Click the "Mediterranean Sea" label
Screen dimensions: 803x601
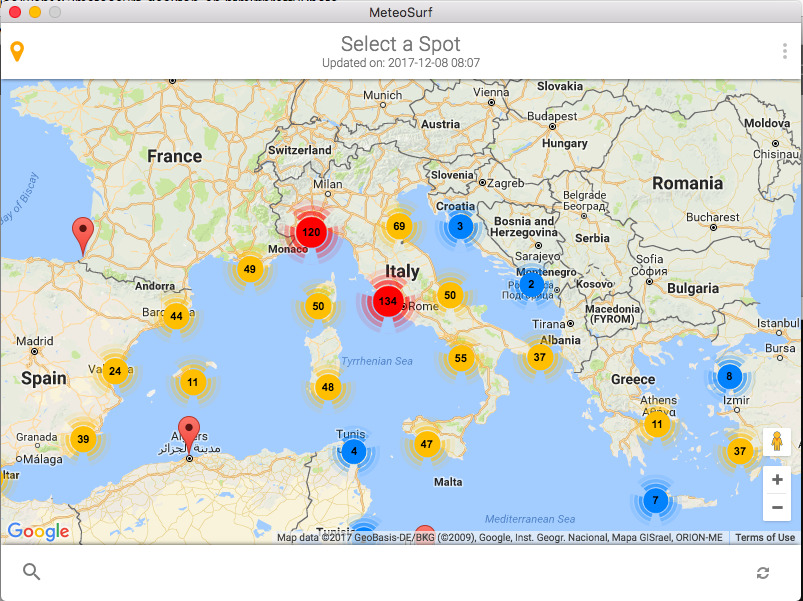(530, 519)
